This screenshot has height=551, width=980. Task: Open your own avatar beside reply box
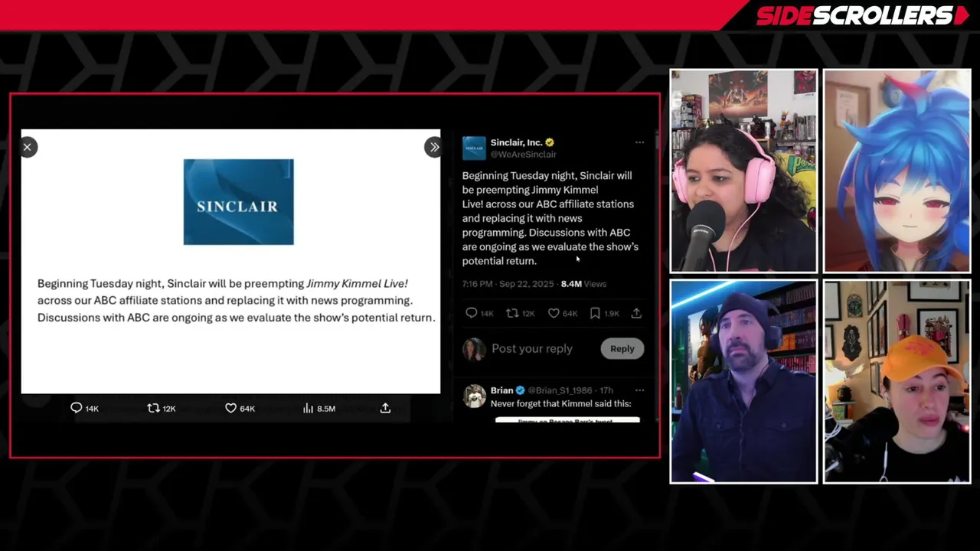pyautogui.click(x=474, y=349)
